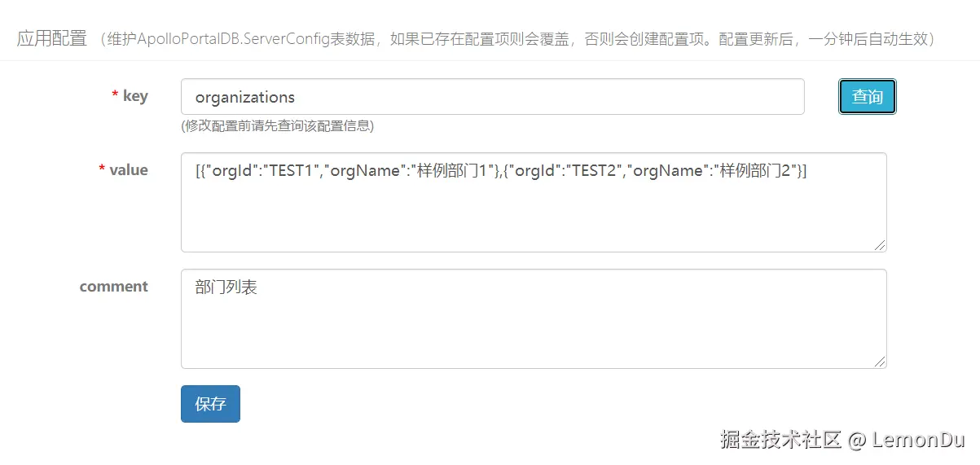Focus the comment textarea
The height and width of the screenshot is (465, 980).
click(x=533, y=326)
